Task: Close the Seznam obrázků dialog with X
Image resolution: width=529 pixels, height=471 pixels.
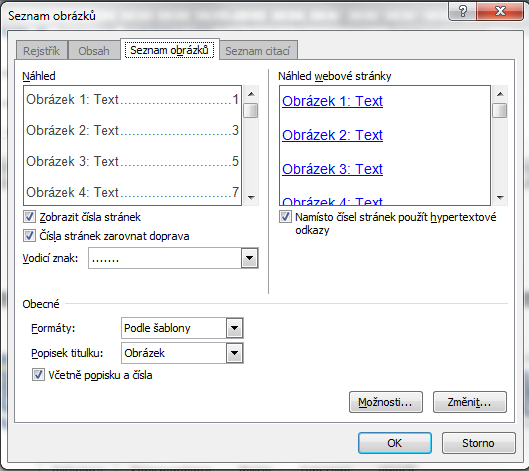Action: click(x=500, y=12)
